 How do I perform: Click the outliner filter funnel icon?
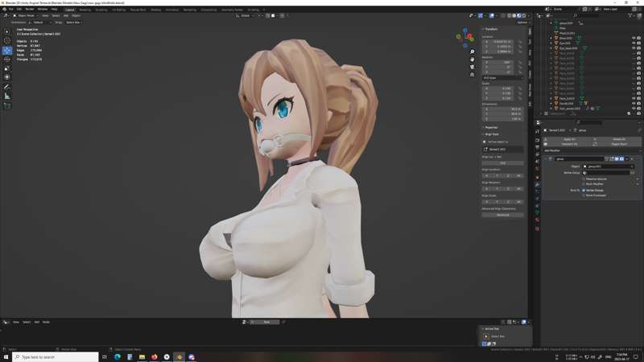[x=630, y=15]
